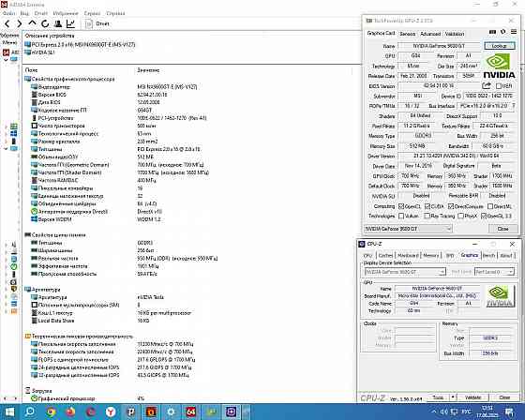This screenshot has width=525, height=420.
Task: Click the Значение column header
Action: click(148, 70)
